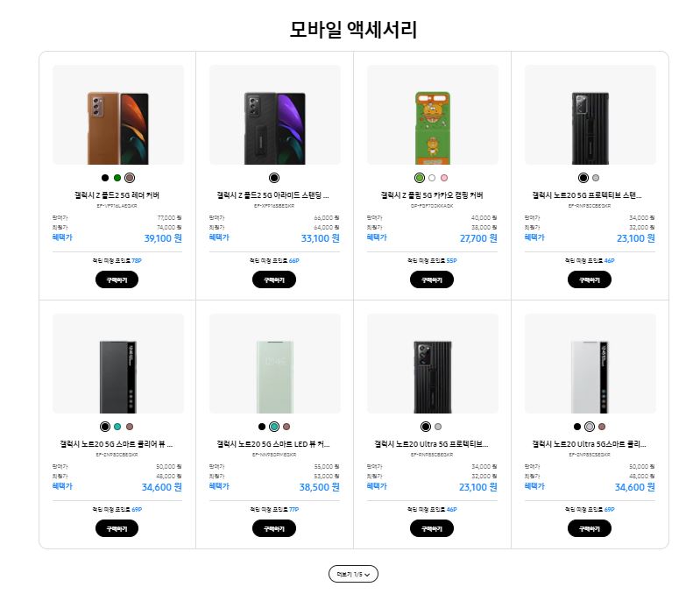Click 구매하기 for Z Fold2 Aramid standing cover
700x608 pixels.
click(274, 279)
